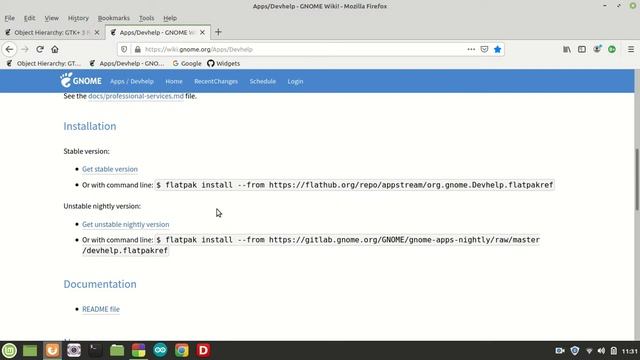
Task: Open Arduino IDE from taskbar
Action: click(x=160, y=350)
